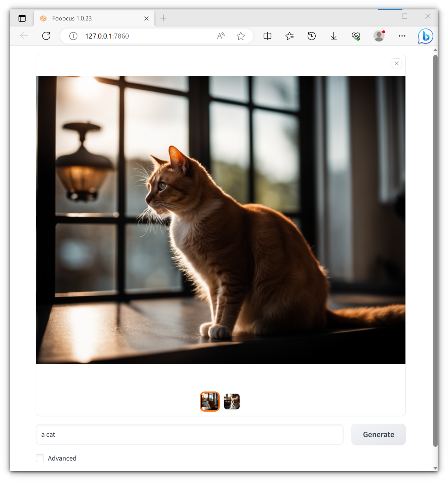Click the prompt field containing 'a cat'
The width and height of the screenshot is (448, 482).
(x=190, y=434)
